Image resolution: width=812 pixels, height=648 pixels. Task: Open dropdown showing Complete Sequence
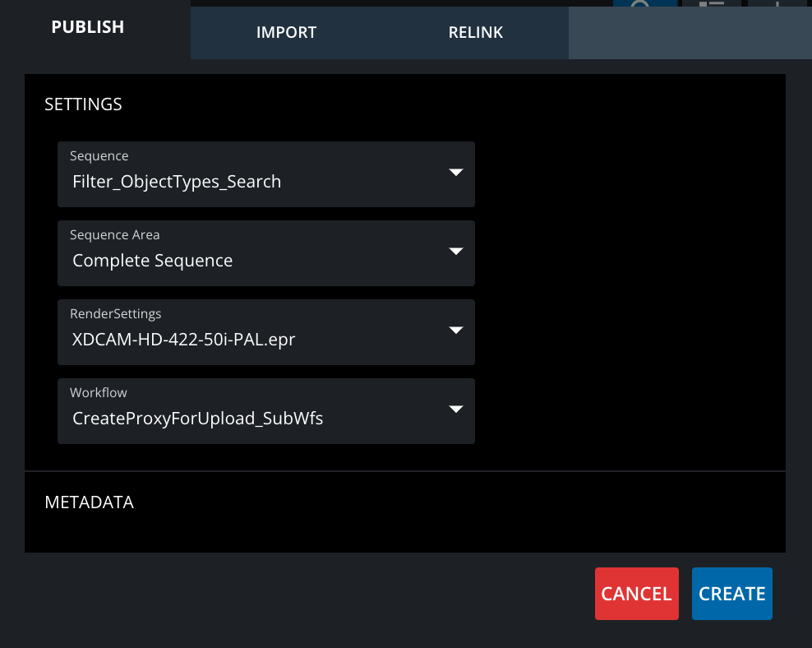coord(247,261)
